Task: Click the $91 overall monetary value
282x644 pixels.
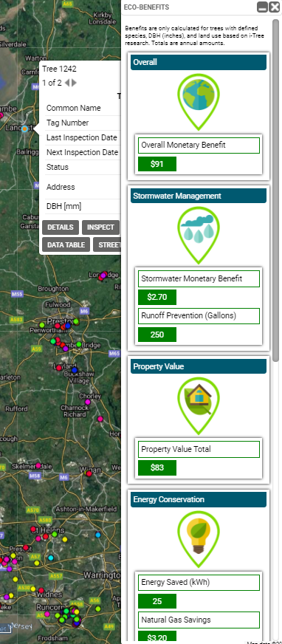Action: click(x=157, y=164)
